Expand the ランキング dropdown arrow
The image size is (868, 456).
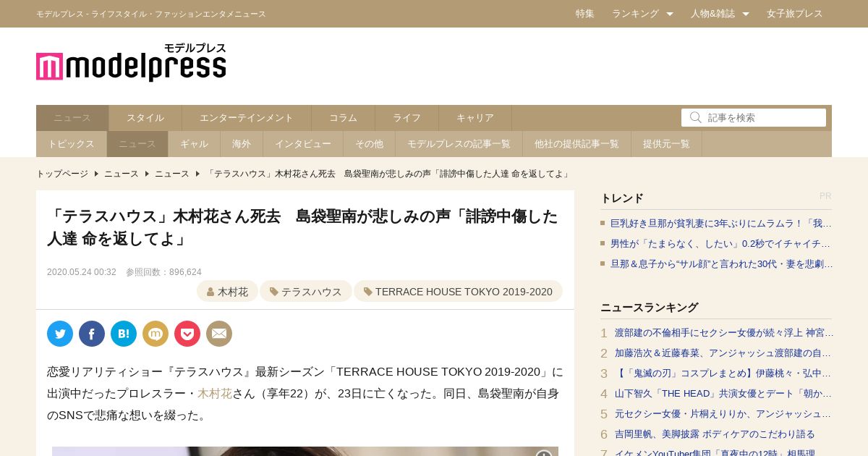tap(670, 14)
